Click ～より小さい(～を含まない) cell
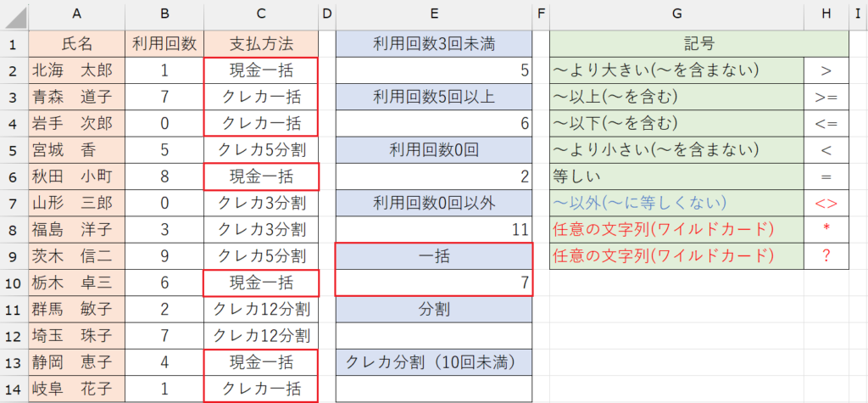 pos(676,149)
